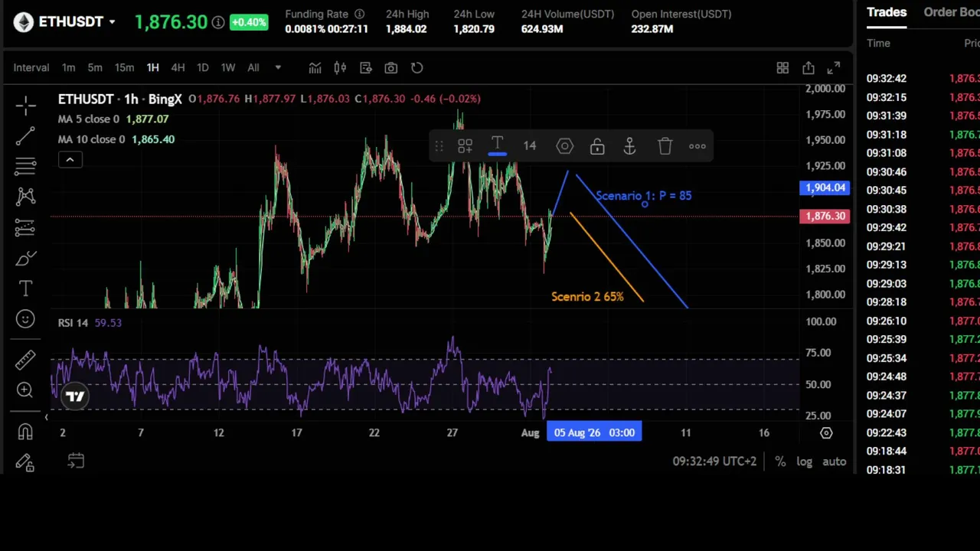Open the chart edit/note icon

(x=365, y=68)
